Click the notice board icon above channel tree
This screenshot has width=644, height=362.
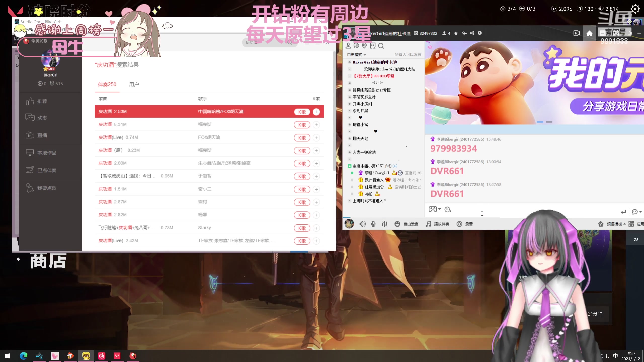coord(373,46)
